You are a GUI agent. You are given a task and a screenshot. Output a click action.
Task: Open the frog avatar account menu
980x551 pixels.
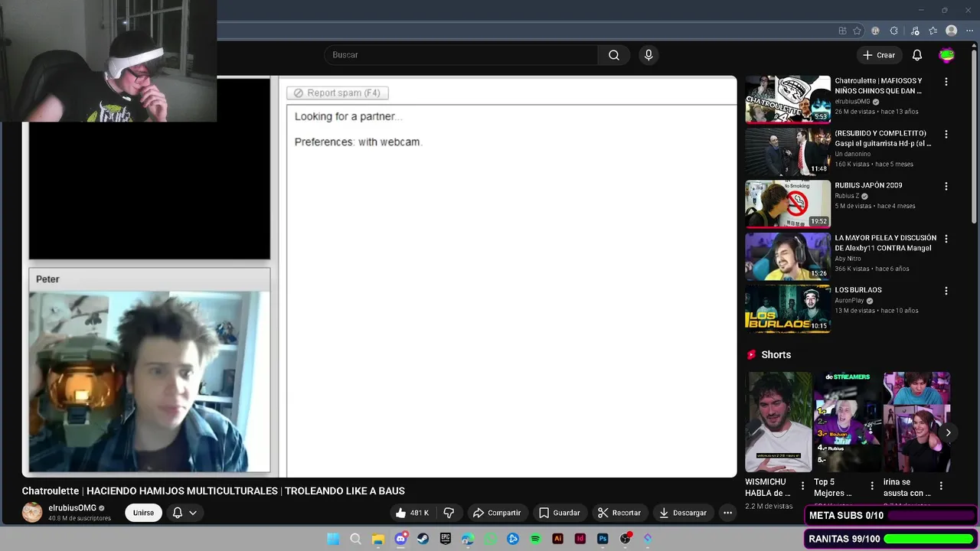pyautogui.click(x=947, y=55)
